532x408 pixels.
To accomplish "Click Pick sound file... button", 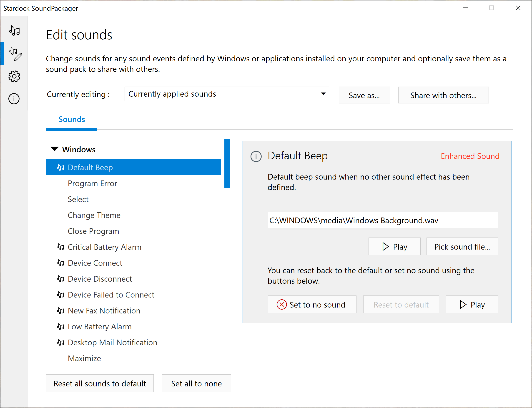I will (x=462, y=246).
